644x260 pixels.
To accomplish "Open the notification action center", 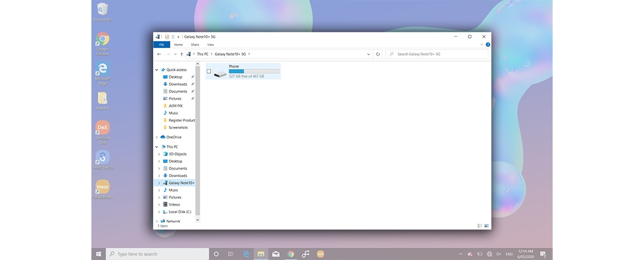I will [543, 254].
